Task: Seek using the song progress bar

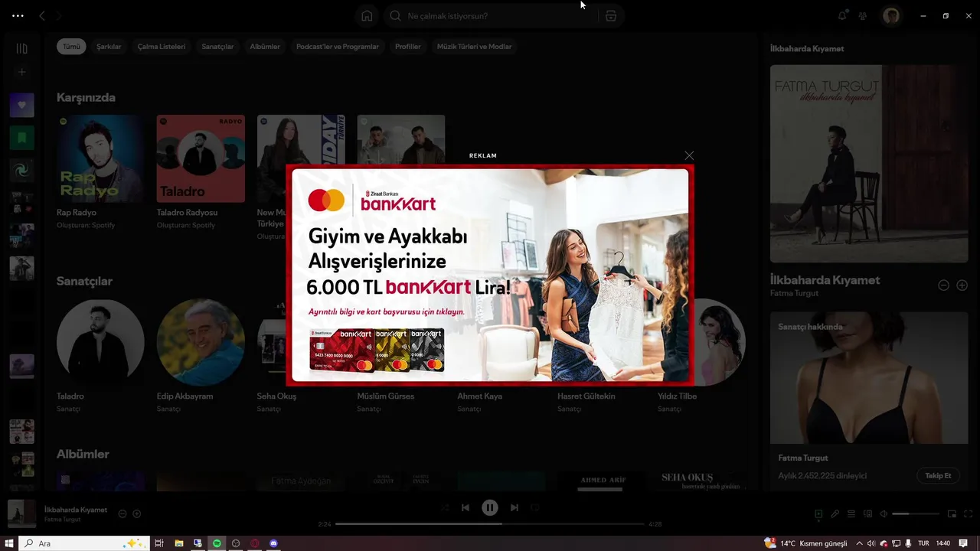Action: pos(490,524)
